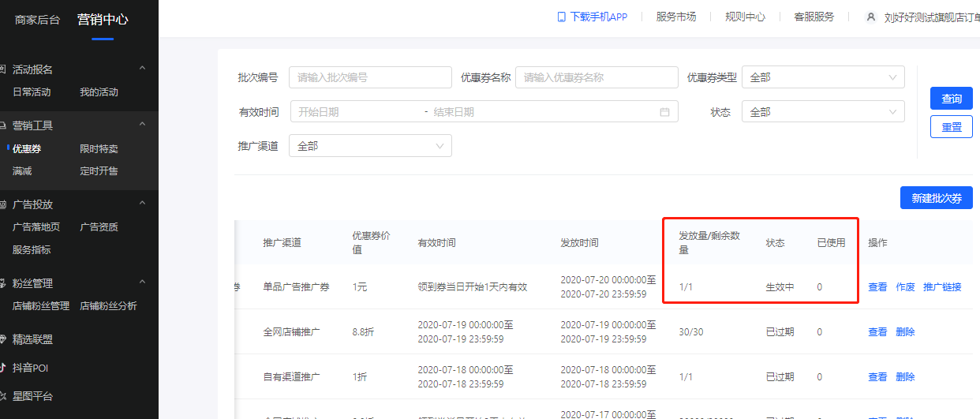Open the 推广渠道 dropdown
Image resolution: width=980 pixels, height=419 pixels.
(x=370, y=146)
